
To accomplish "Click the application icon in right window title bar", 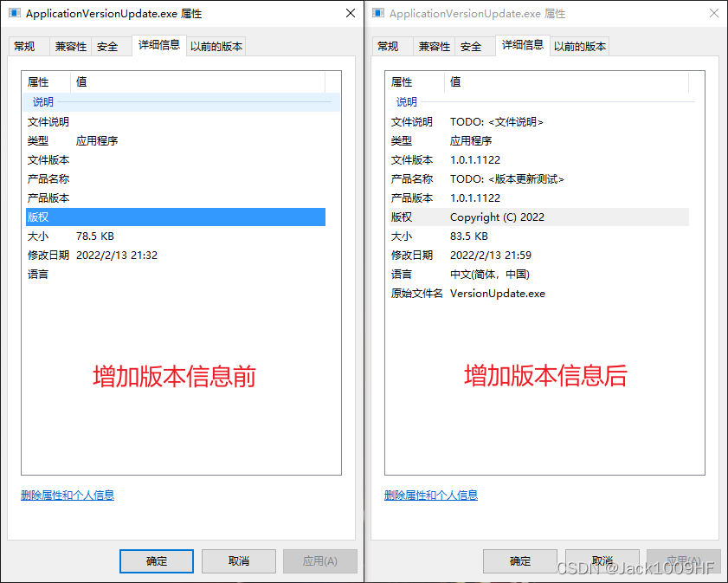I will 378,13.
